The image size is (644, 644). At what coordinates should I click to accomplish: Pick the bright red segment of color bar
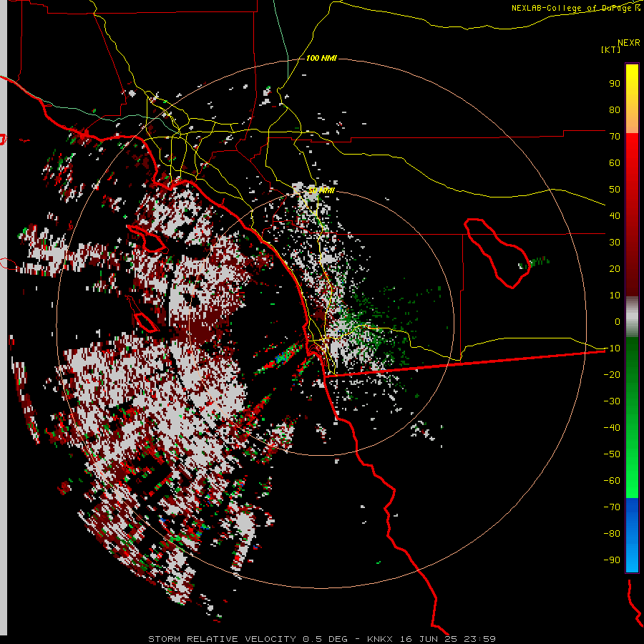click(632, 150)
